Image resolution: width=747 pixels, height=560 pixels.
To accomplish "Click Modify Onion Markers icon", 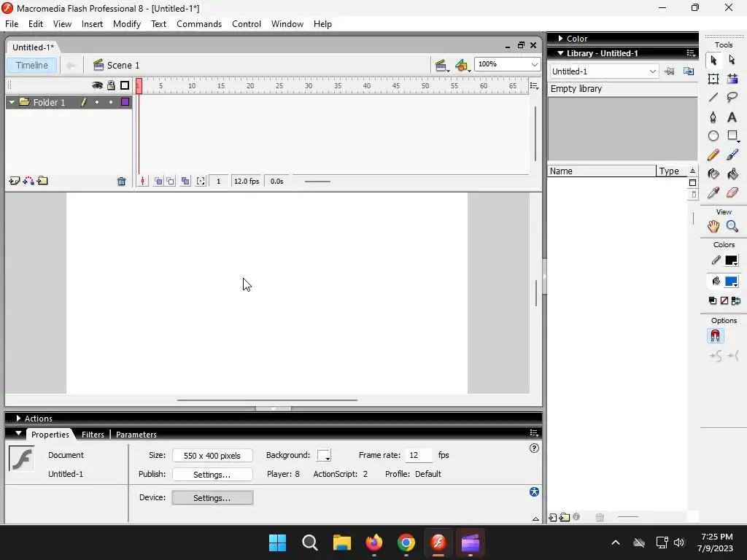I will [201, 181].
